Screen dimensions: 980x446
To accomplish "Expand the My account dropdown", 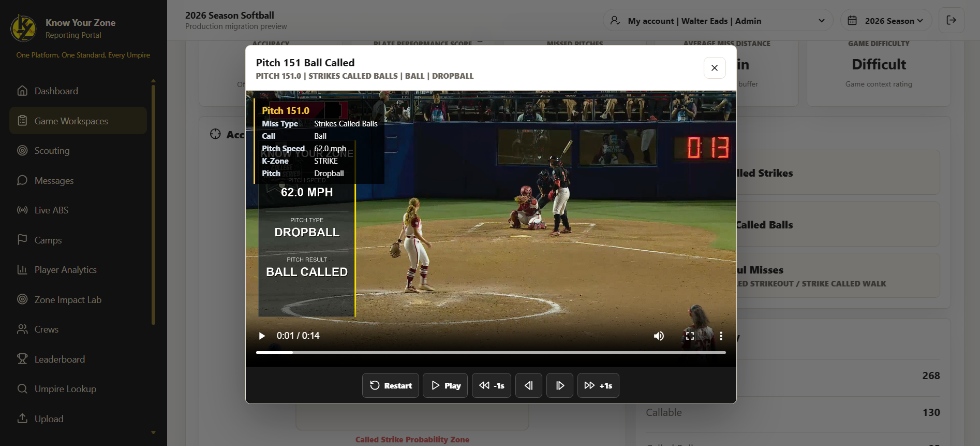I will [718, 21].
